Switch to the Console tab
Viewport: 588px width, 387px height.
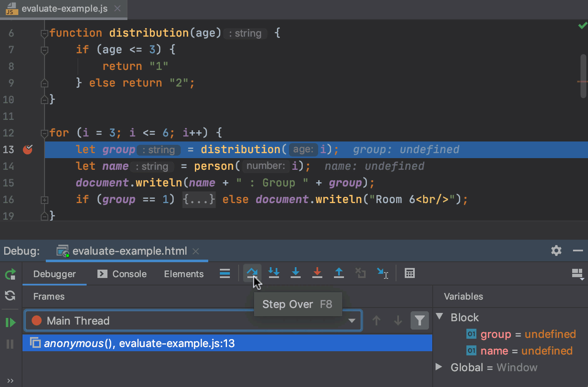(122, 274)
